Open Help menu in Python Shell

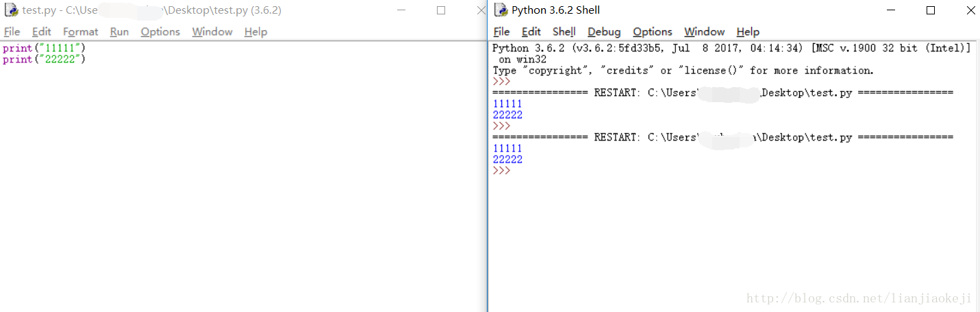[x=748, y=32]
